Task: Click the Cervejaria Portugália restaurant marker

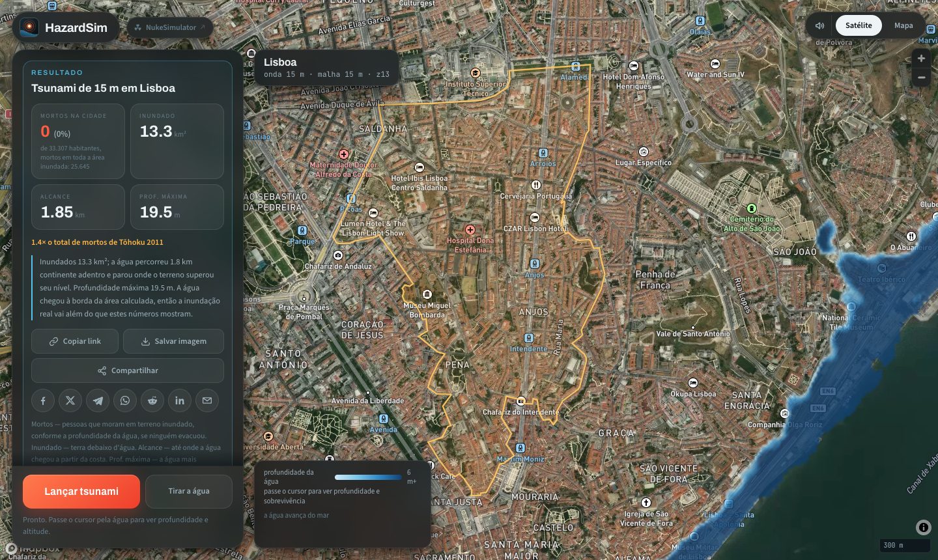Action: (536, 185)
